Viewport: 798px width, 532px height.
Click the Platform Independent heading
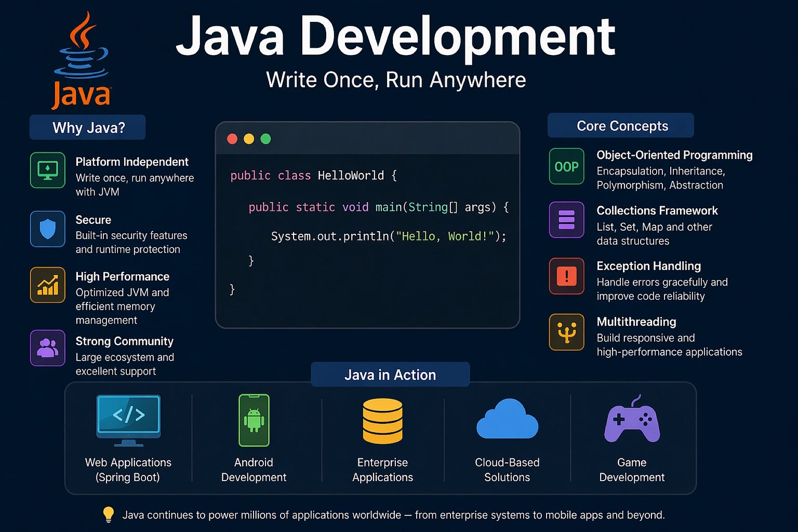[x=132, y=162]
